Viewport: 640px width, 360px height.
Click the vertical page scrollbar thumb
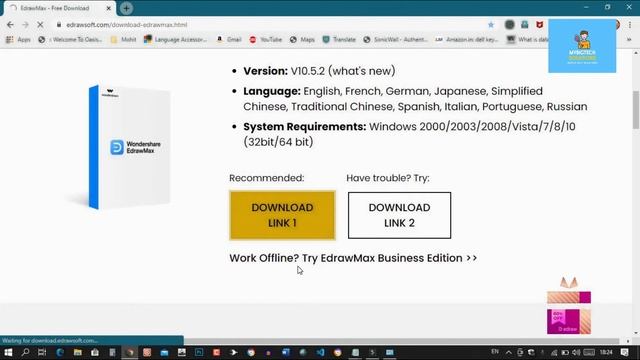[636, 109]
